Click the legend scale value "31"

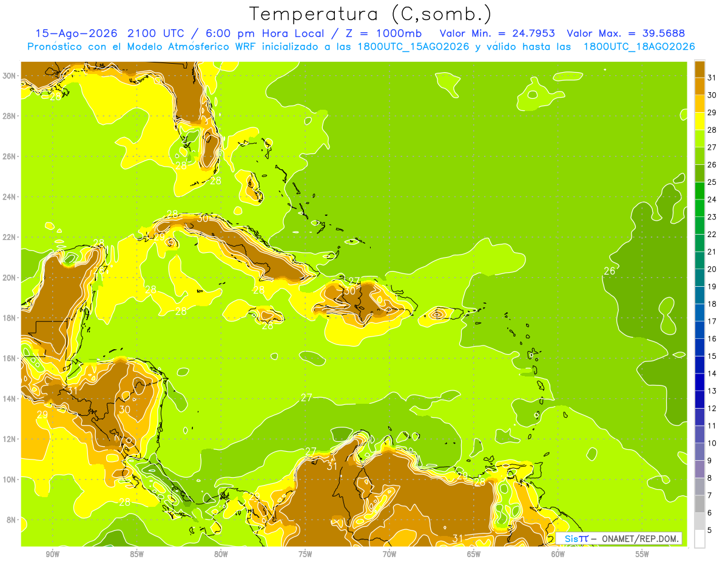(712, 77)
